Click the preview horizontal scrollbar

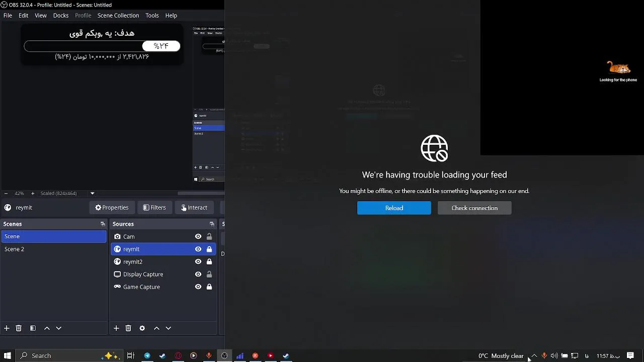[x=201, y=194]
